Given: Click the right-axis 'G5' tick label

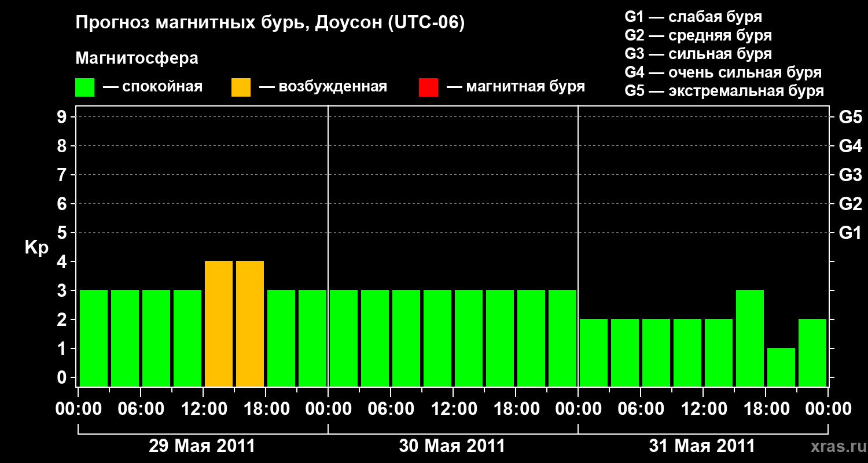Looking at the screenshot, I should (850, 117).
